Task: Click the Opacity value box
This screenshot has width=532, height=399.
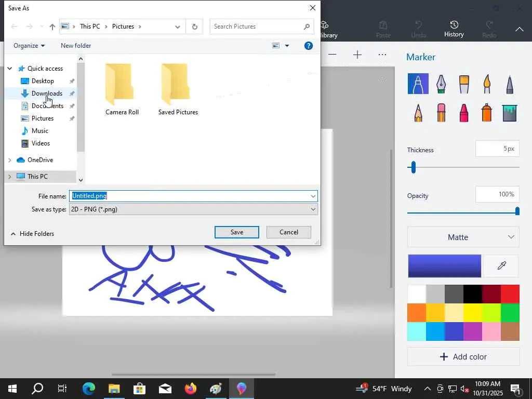Action: [497, 194]
